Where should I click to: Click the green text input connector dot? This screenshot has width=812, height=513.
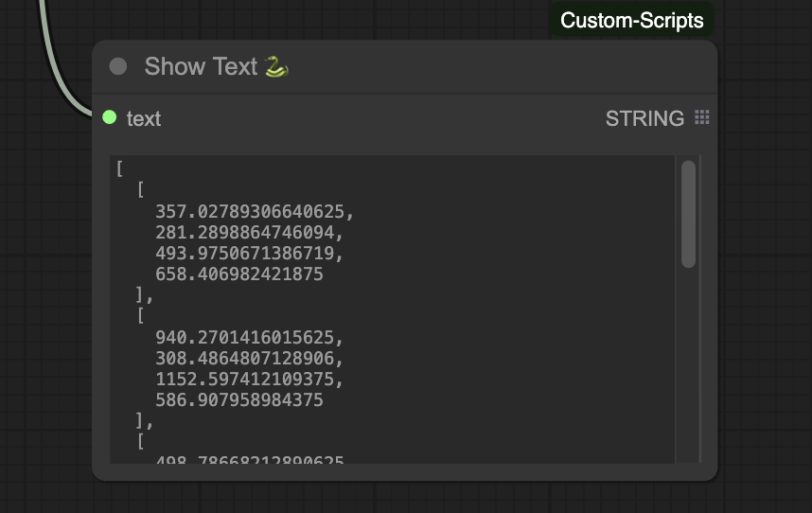109,117
